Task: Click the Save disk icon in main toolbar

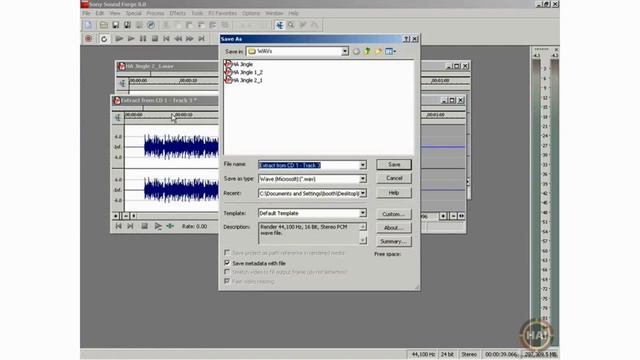Action: click(x=116, y=25)
